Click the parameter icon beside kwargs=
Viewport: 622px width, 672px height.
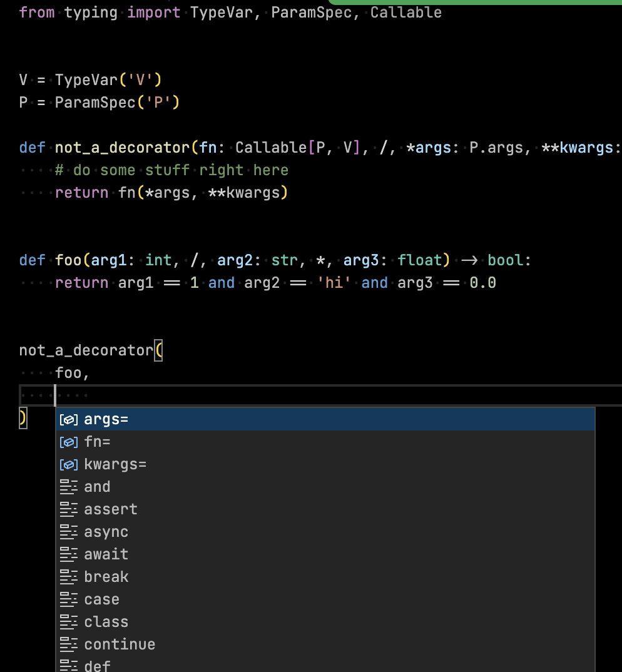69,464
